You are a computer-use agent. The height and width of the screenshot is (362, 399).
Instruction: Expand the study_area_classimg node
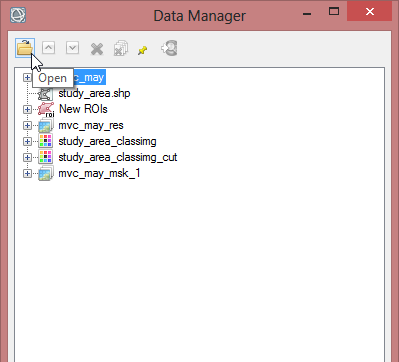click(27, 141)
